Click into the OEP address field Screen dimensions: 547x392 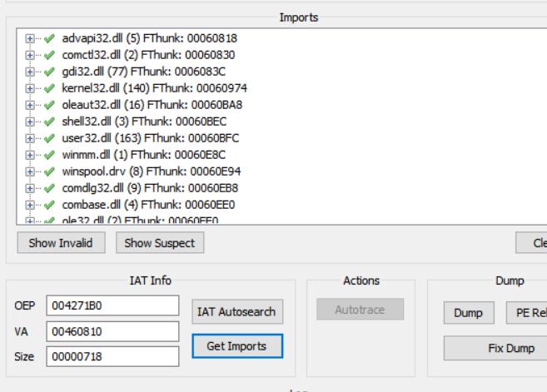pos(112,305)
